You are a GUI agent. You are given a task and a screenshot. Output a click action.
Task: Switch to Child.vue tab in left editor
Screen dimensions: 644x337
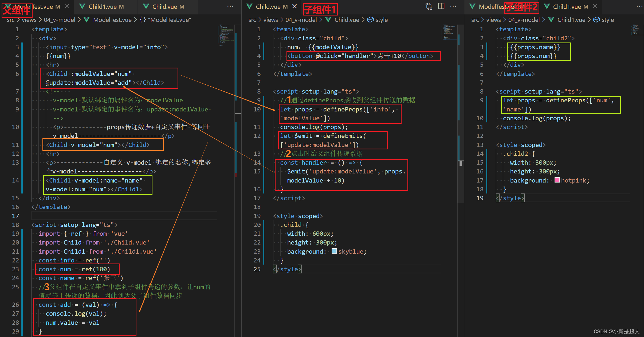click(168, 7)
